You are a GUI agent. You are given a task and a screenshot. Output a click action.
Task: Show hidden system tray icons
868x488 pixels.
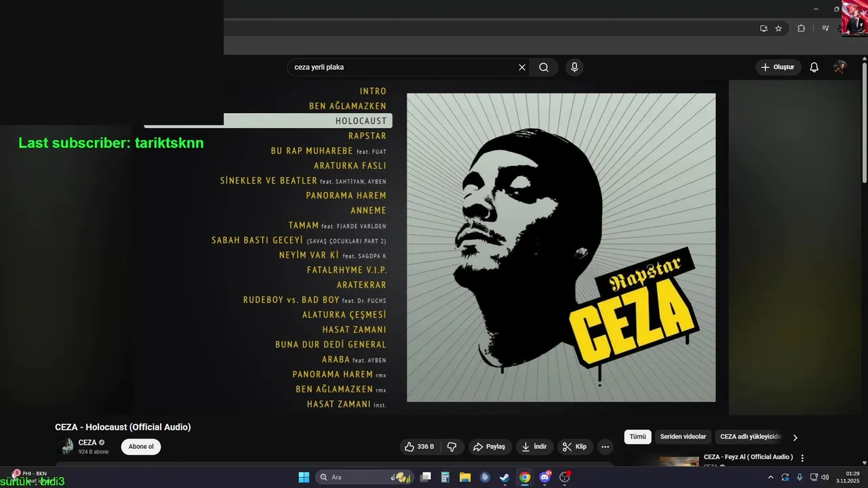pos(770,477)
